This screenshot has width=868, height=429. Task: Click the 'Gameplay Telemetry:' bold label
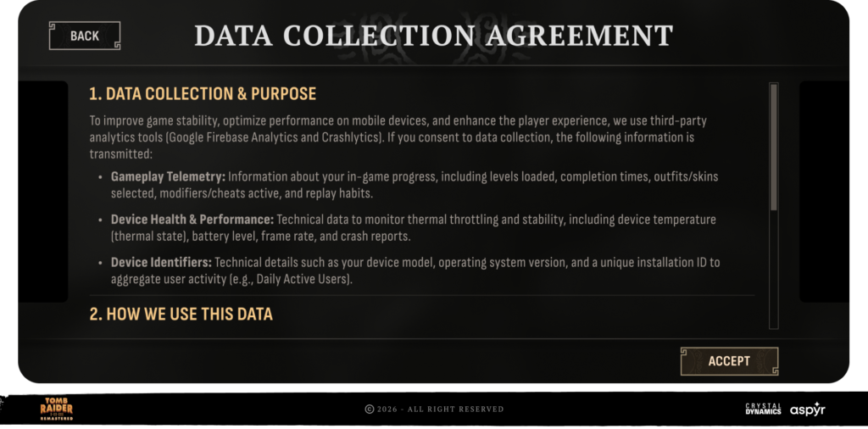tap(168, 176)
